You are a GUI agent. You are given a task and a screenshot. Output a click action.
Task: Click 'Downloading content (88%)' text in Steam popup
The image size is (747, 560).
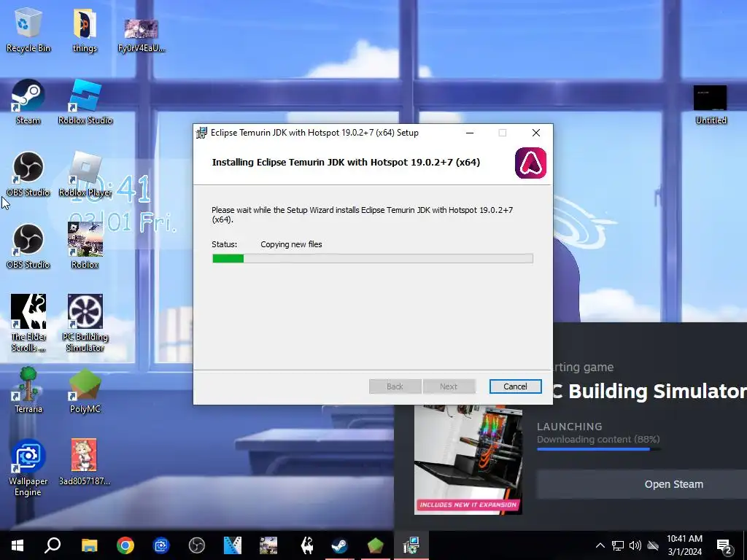coord(598,439)
